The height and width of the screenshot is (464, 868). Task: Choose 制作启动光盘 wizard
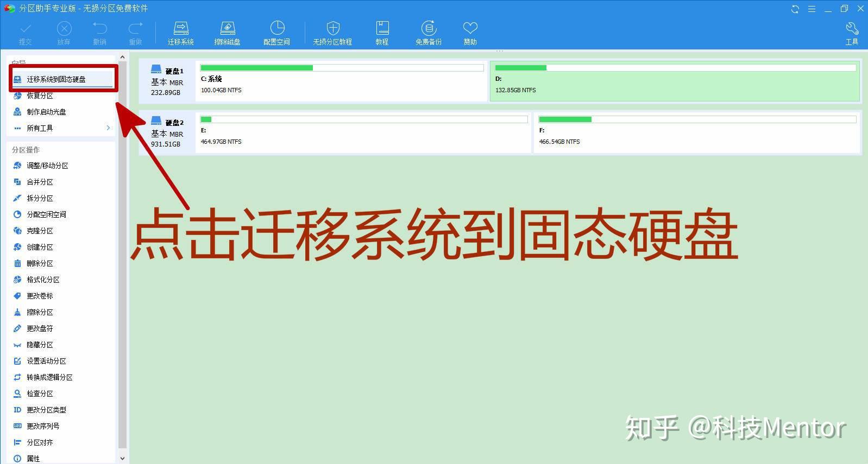point(46,112)
